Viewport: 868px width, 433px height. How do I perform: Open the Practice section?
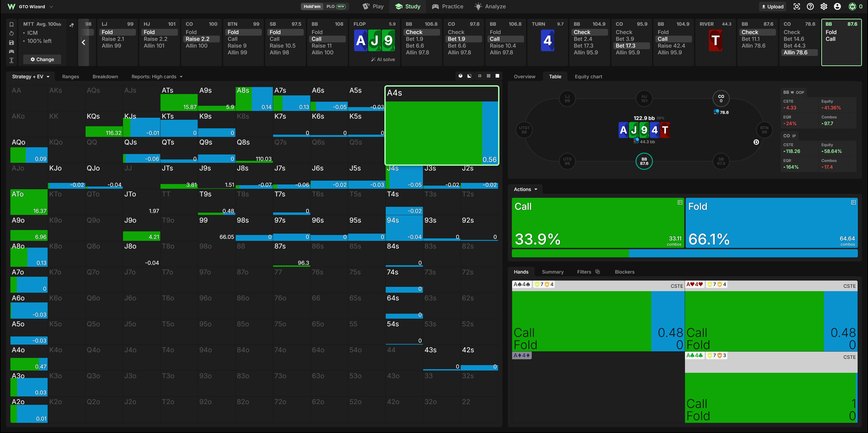448,6
